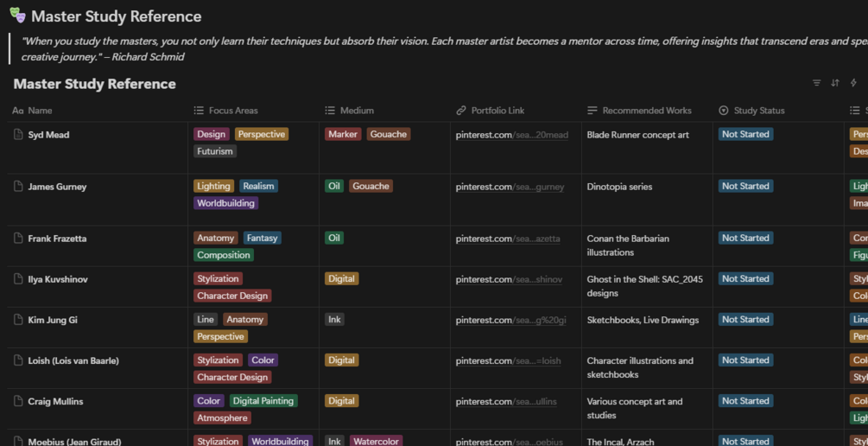Open Kim Jung Gi's Pinterest link
Viewport: 868px width, 446px height.
click(x=511, y=320)
